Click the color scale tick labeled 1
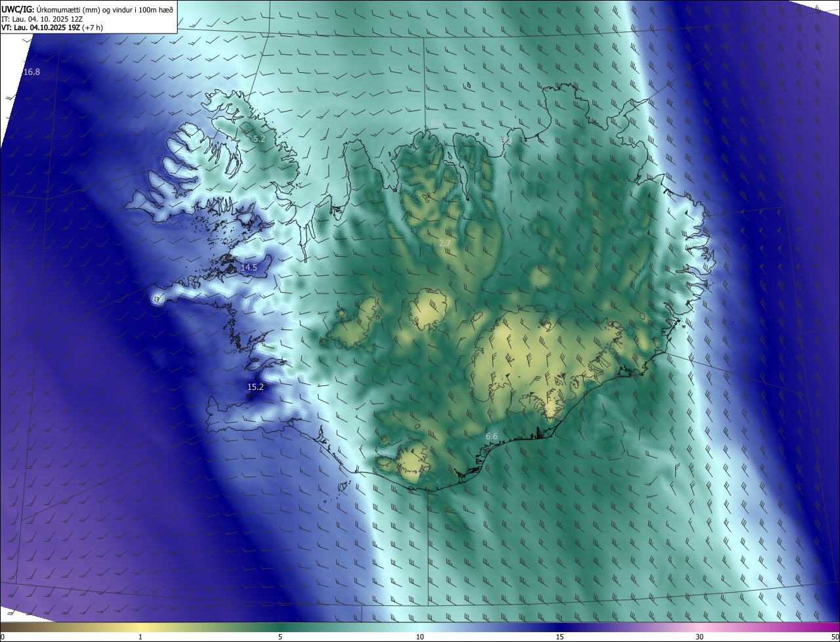840x642 pixels. point(141,637)
